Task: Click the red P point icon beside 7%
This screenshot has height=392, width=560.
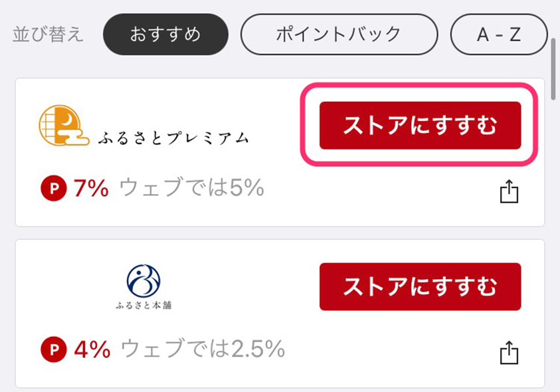Action: click(54, 188)
